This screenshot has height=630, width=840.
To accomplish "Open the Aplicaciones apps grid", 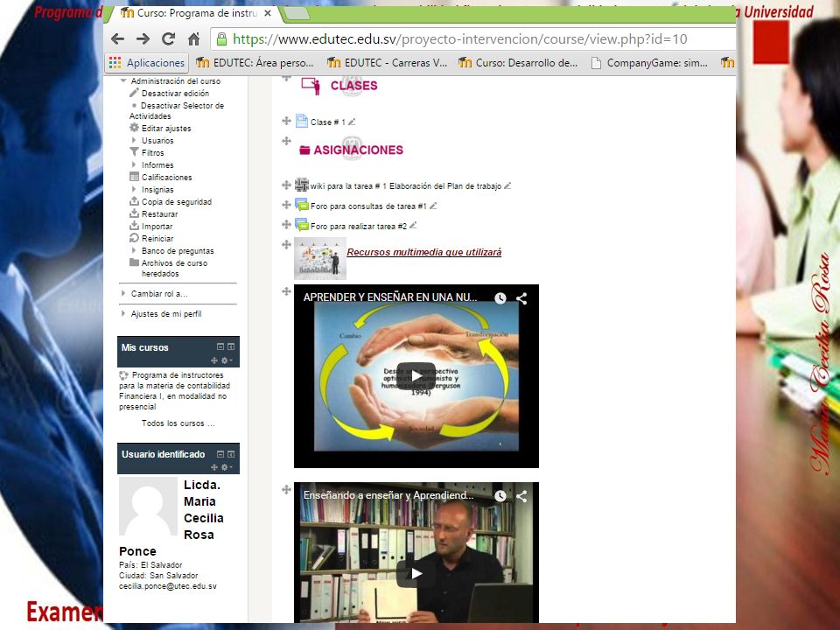I will point(147,63).
